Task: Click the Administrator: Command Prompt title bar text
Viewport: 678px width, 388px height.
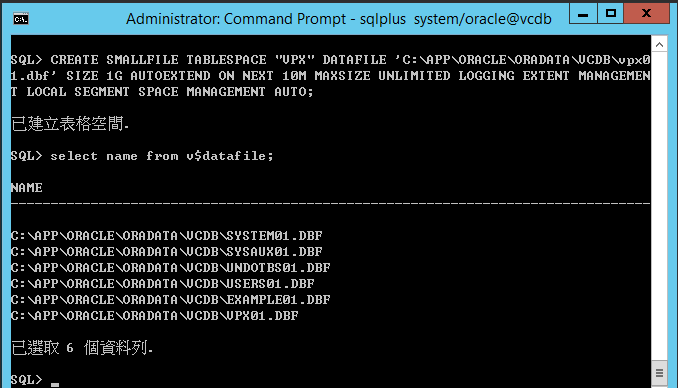Action: click(339, 19)
